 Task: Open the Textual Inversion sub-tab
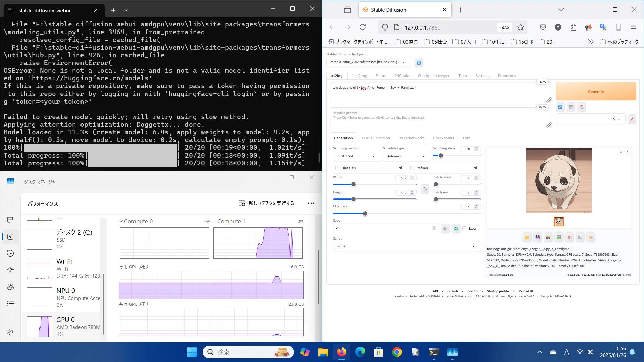point(376,138)
